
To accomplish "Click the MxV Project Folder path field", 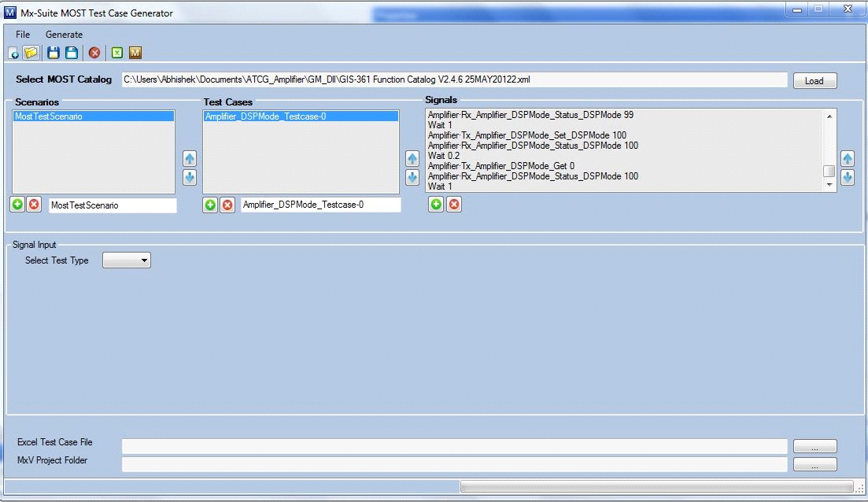I will (x=454, y=464).
